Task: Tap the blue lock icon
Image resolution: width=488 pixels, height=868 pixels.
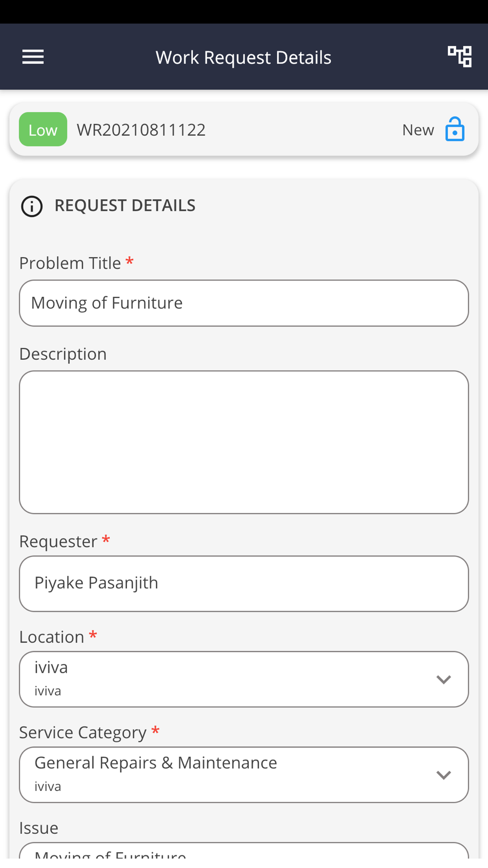Action: 455,129
